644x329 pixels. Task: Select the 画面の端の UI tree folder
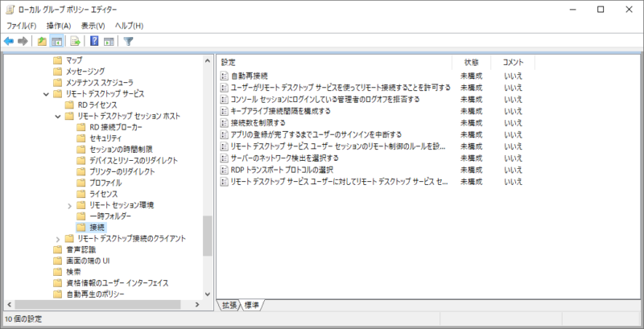click(88, 261)
